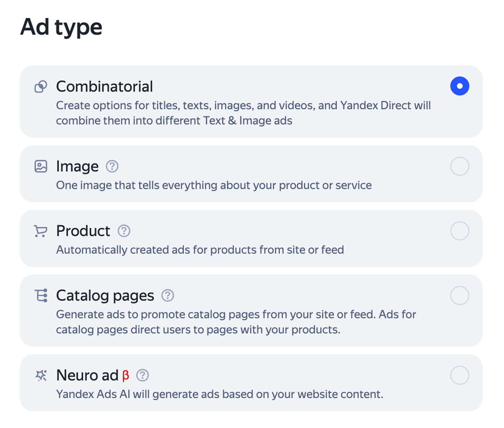Select the Product ad type radio button
Screen dimensions: 504x428
(x=460, y=231)
